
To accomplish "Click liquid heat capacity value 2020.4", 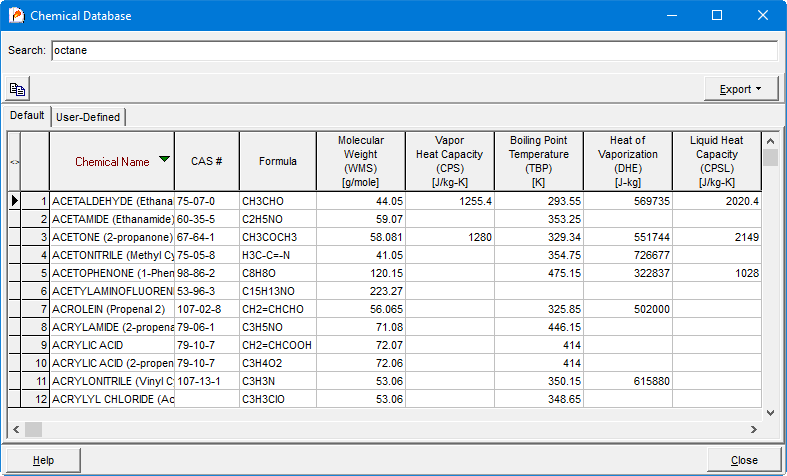I will [717, 201].
